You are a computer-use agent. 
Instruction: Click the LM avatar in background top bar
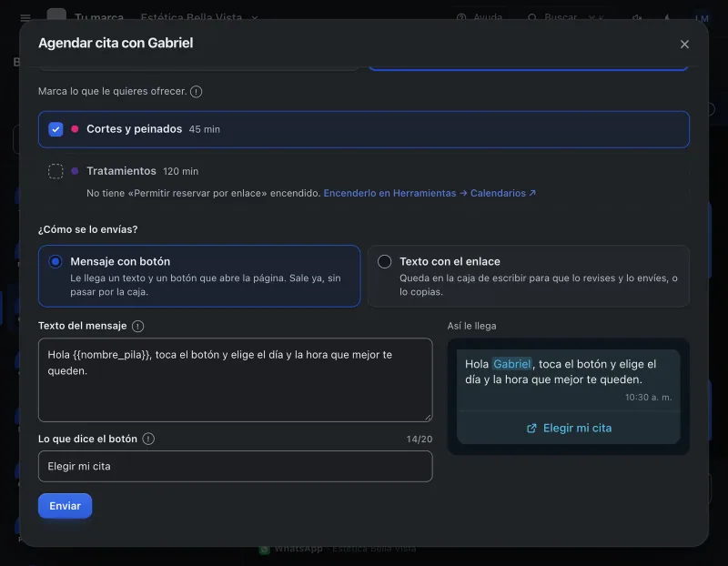pos(702,17)
